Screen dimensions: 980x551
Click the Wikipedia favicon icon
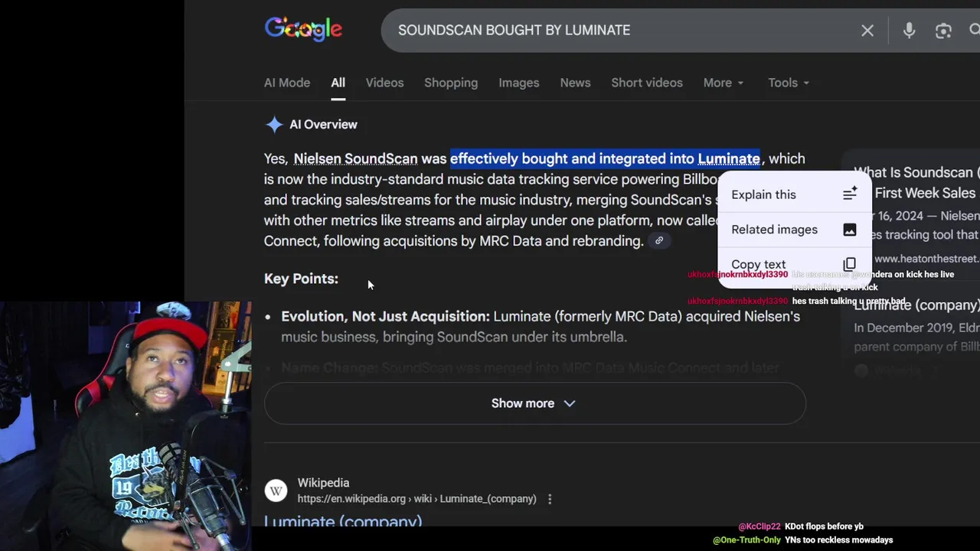point(276,491)
